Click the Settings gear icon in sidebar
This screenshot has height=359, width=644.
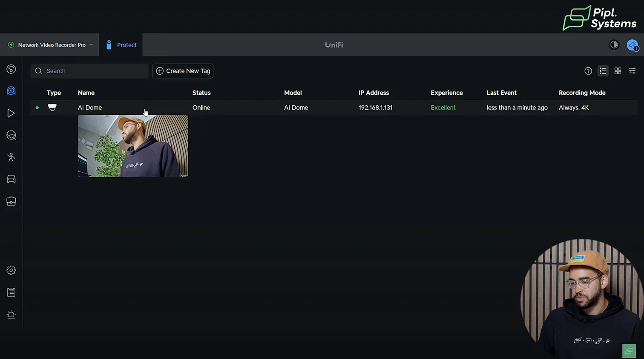click(x=11, y=270)
